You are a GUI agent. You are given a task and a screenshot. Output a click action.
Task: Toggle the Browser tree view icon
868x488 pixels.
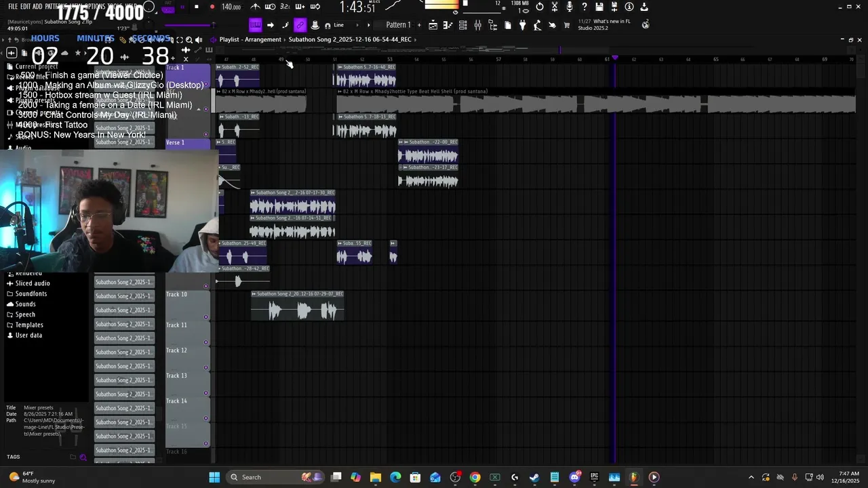click(x=492, y=25)
